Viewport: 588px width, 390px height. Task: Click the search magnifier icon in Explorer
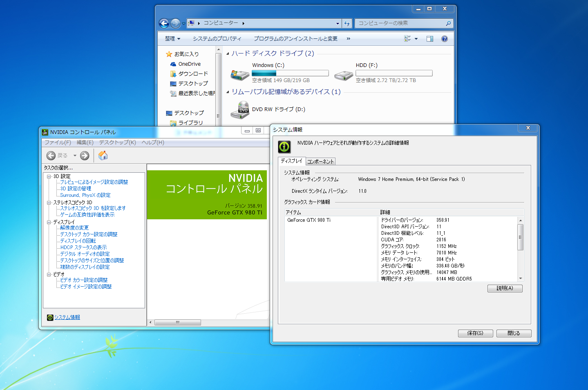point(448,23)
